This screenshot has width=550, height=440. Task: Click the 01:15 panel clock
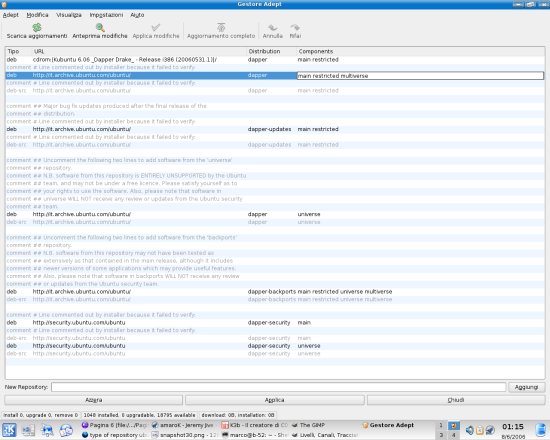513,427
